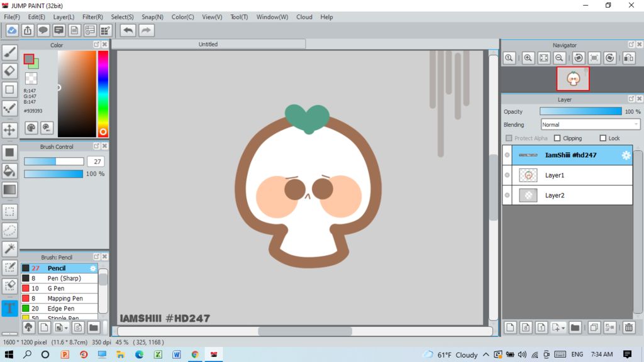Select the Pen (Sharp) brush
The image size is (644, 362).
(60, 278)
